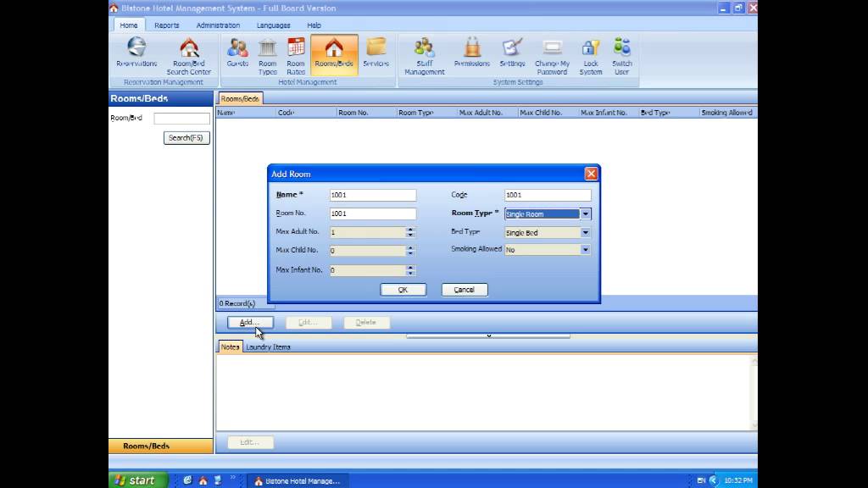
Task: Select the Rooms/Beds list tab
Action: click(x=240, y=98)
